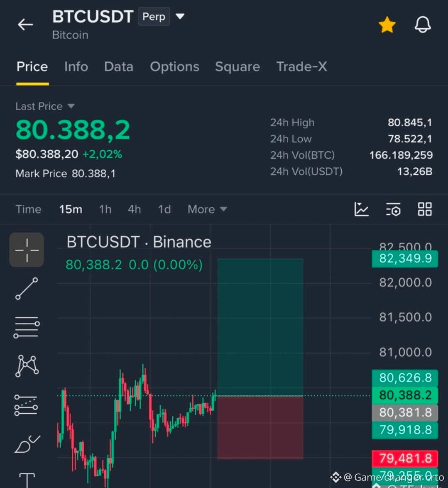Open chart indicators line-graph icon
Image resolution: width=448 pixels, height=488 pixels.
pyautogui.click(x=362, y=209)
